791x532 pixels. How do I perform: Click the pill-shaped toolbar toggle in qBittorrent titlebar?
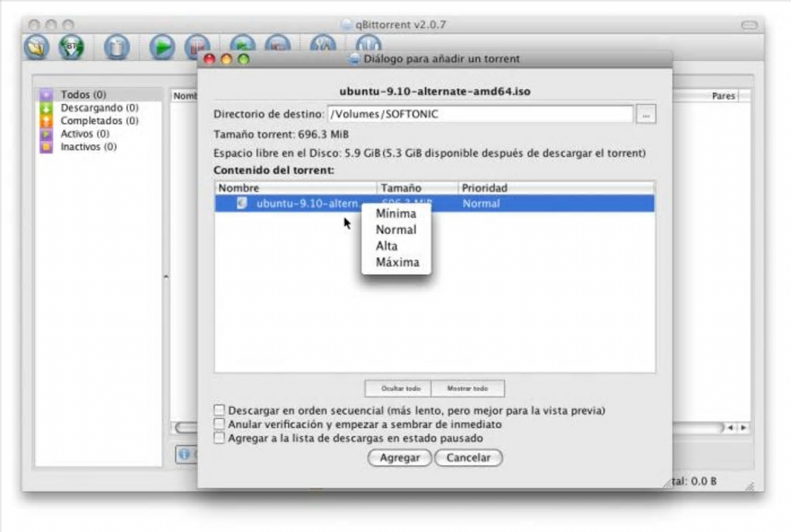749,25
